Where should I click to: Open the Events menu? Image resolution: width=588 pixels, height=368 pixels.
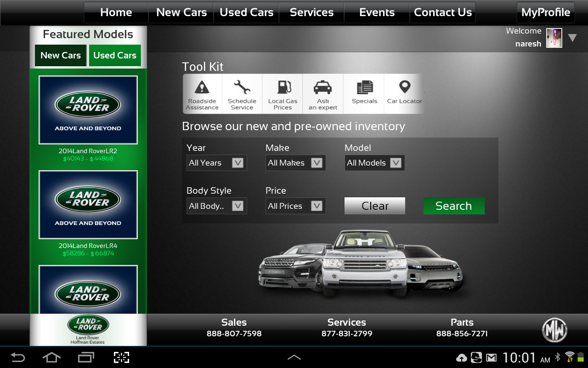(377, 12)
